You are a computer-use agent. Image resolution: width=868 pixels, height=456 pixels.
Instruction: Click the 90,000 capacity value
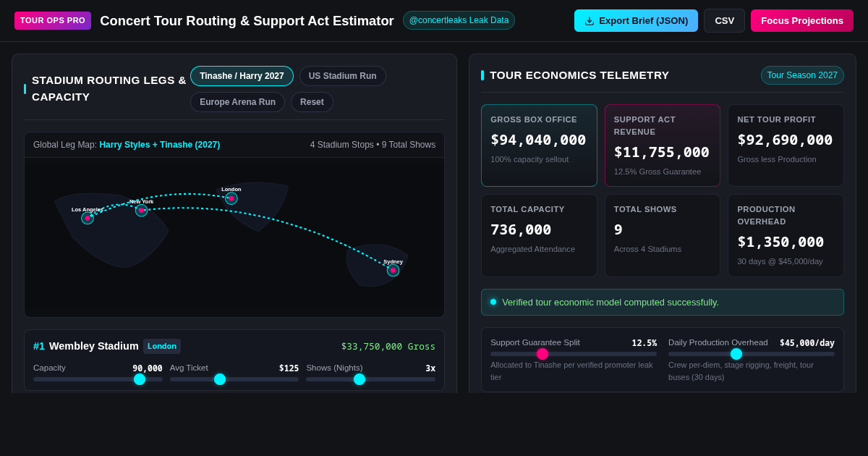coord(148,368)
